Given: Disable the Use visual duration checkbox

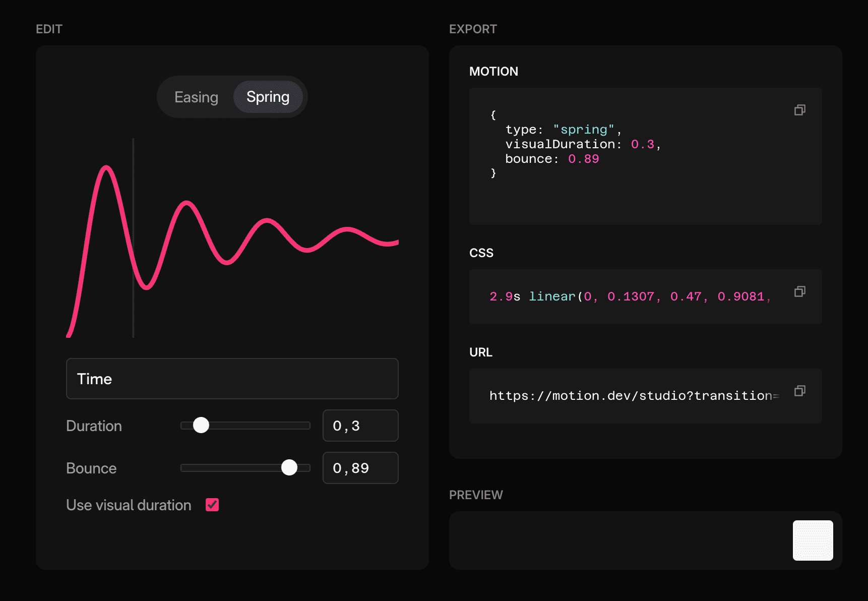Looking at the screenshot, I should 212,505.
